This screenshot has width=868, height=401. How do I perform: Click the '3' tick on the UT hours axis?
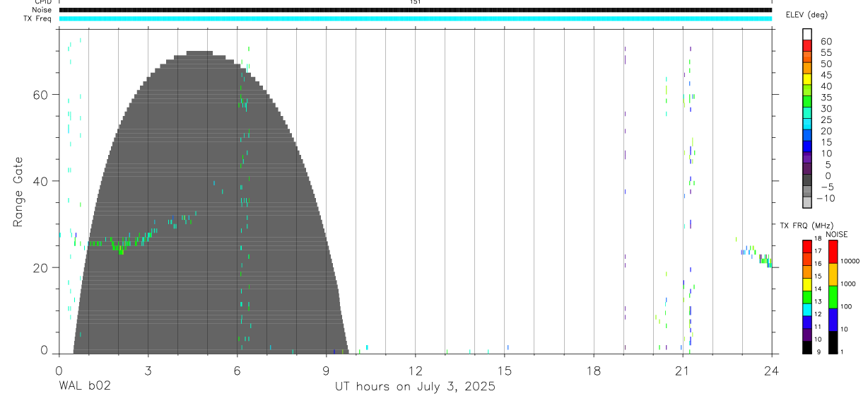click(x=147, y=370)
